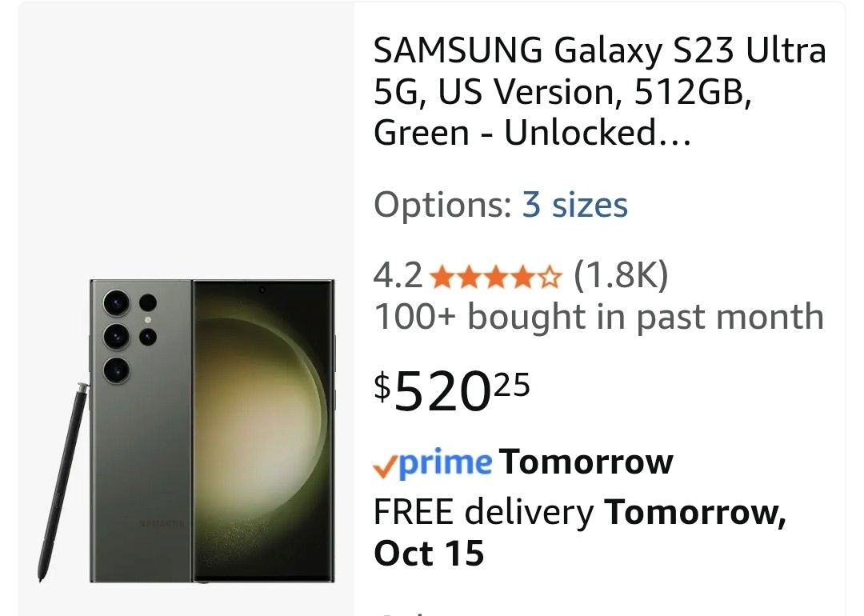Click the Options label
The height and width of the screenshot is (616, 864).
[442, 206]
